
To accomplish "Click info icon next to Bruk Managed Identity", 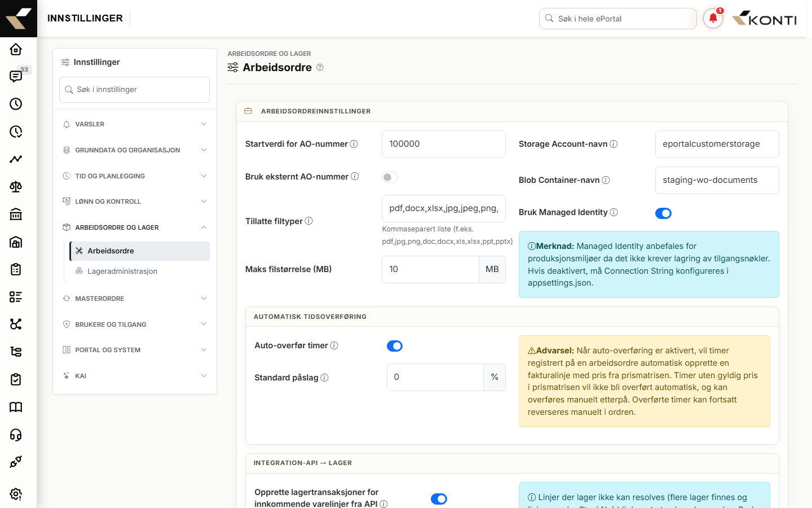I will [x=614, y=212].
